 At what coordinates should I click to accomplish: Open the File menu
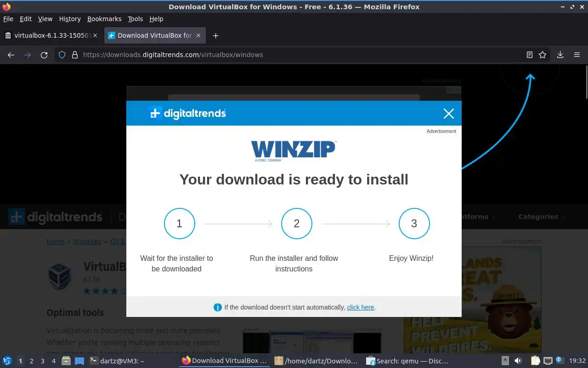8,19
